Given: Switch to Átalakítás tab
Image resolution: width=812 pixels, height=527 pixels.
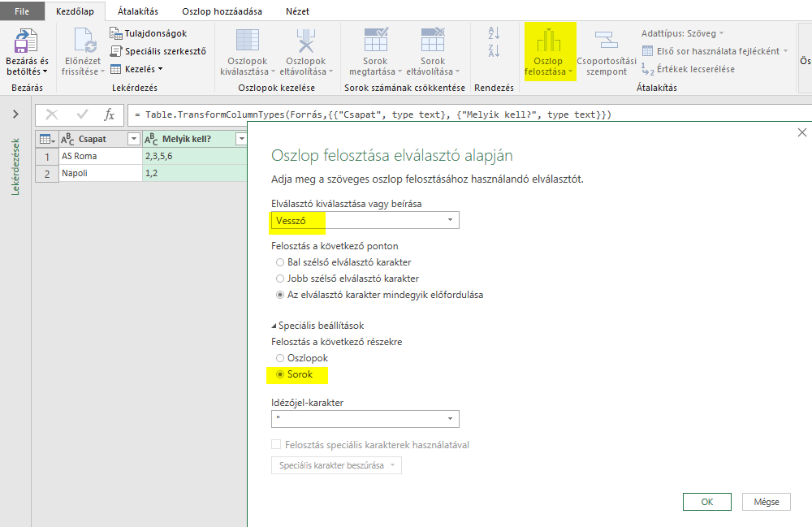Looking at the screenshot, I should (x=138, y=11).
